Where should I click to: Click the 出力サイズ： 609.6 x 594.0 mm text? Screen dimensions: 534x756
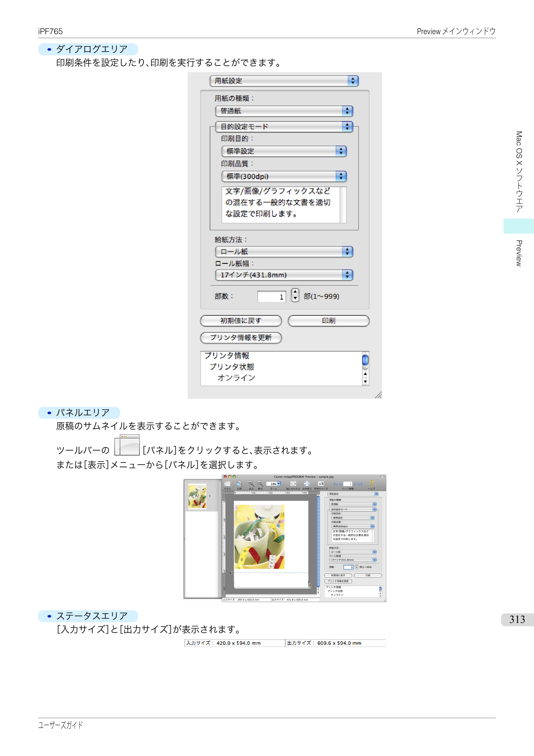[x=324, y=643]
